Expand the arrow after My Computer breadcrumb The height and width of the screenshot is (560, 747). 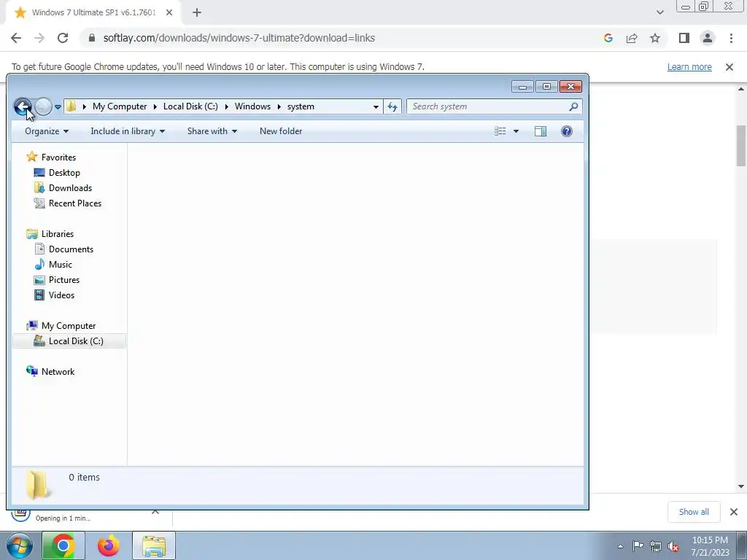point(155,106)
